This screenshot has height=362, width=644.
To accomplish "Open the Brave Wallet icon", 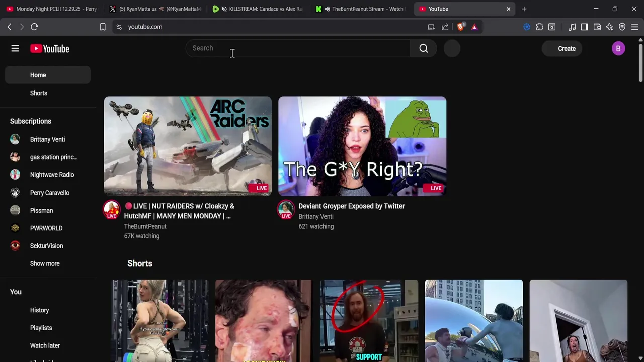I will pos(597,27).
